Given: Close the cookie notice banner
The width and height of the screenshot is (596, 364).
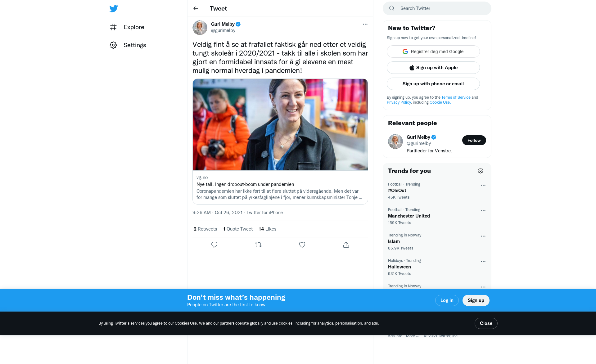Looking at the screenshot, I should point(486,323).
